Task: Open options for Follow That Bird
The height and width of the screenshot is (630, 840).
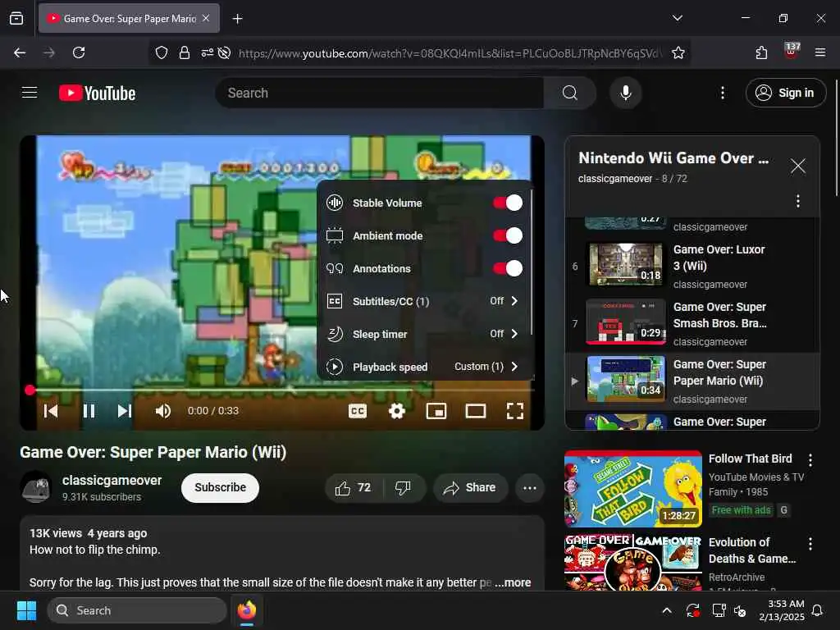Action: [x=810, y=459]
